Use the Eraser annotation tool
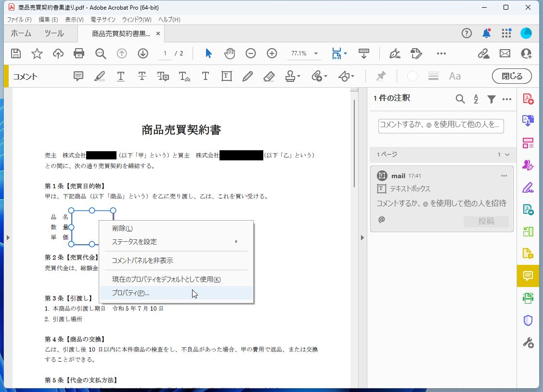Viewport: 543px width, 392px height. pos(269,76)
